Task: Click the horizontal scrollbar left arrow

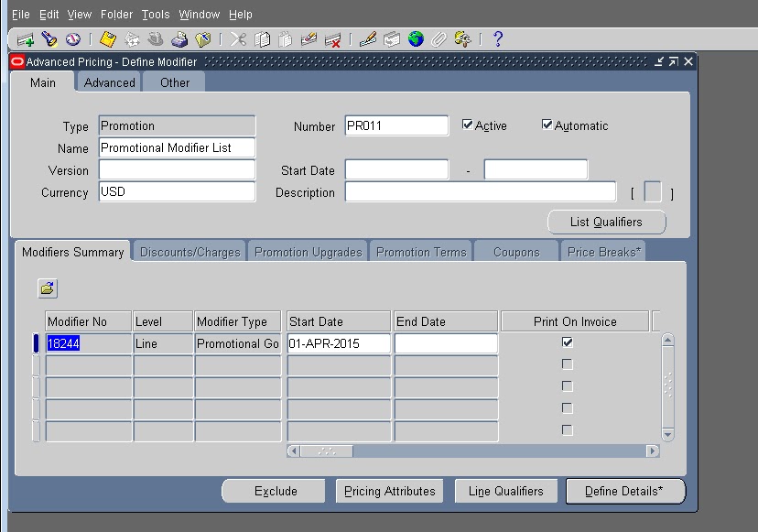Action: point(294,451)
